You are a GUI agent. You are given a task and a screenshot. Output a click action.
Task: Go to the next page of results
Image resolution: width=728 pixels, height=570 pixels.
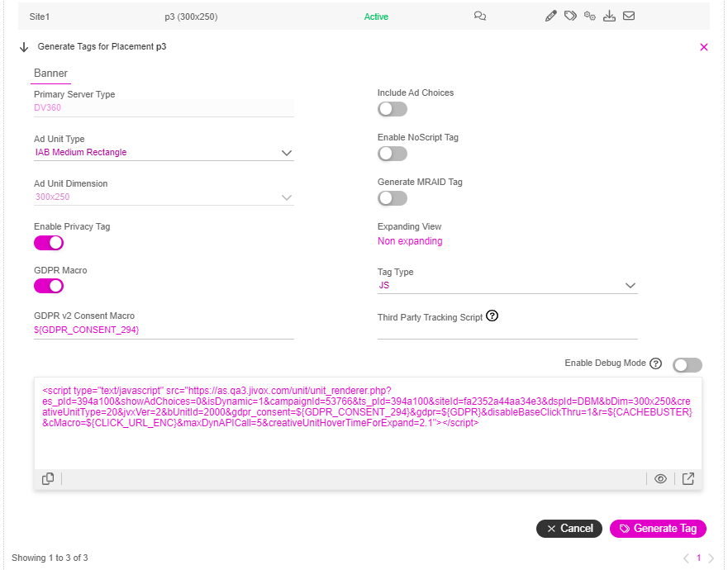(x=711, y=558)
